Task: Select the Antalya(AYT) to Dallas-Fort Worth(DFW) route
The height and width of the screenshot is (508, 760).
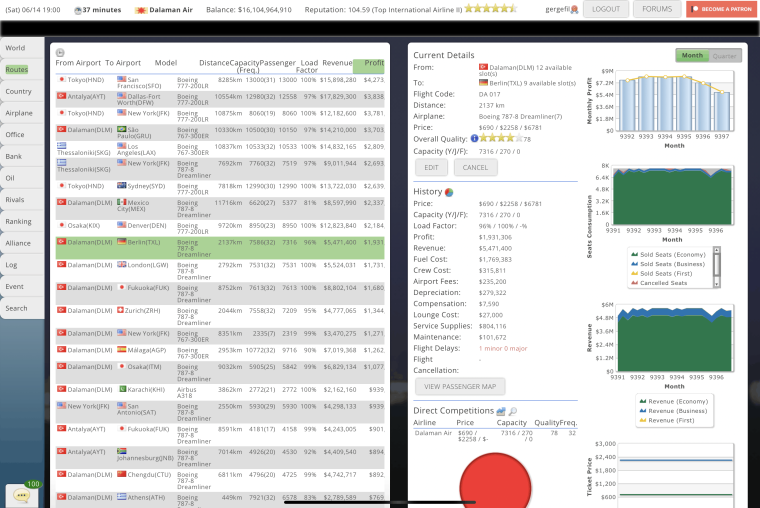Action: (220, 99)
